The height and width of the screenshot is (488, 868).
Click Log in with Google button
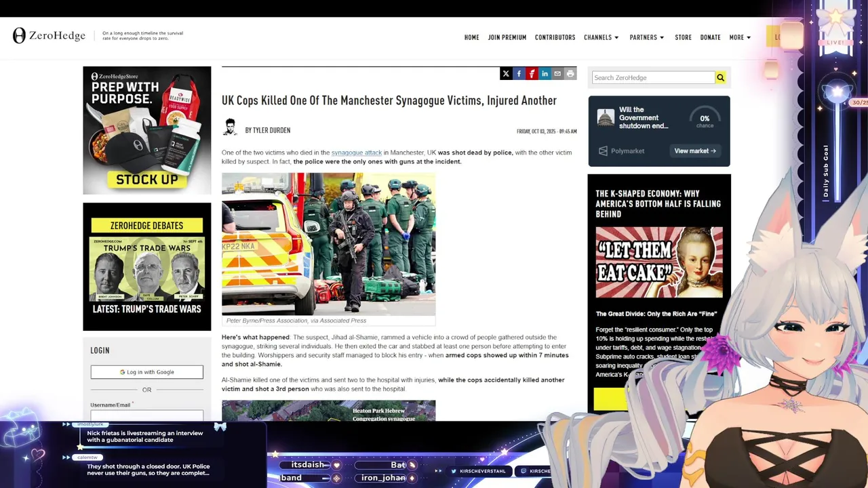click(x=147, y=372)
